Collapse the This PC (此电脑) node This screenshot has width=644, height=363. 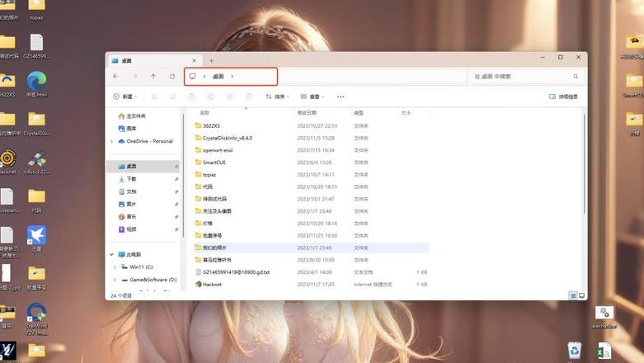pyautogui.click(x=111, y=254)
